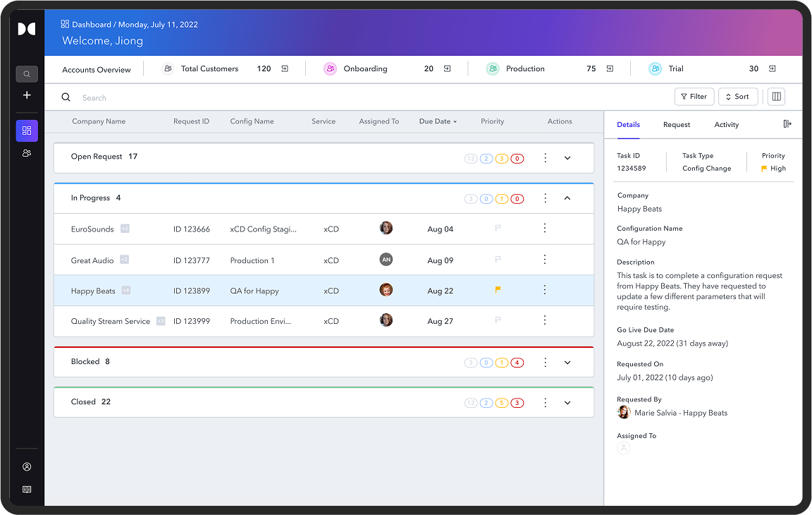
Task: Click the plus icon to add new
Action: 27,95
